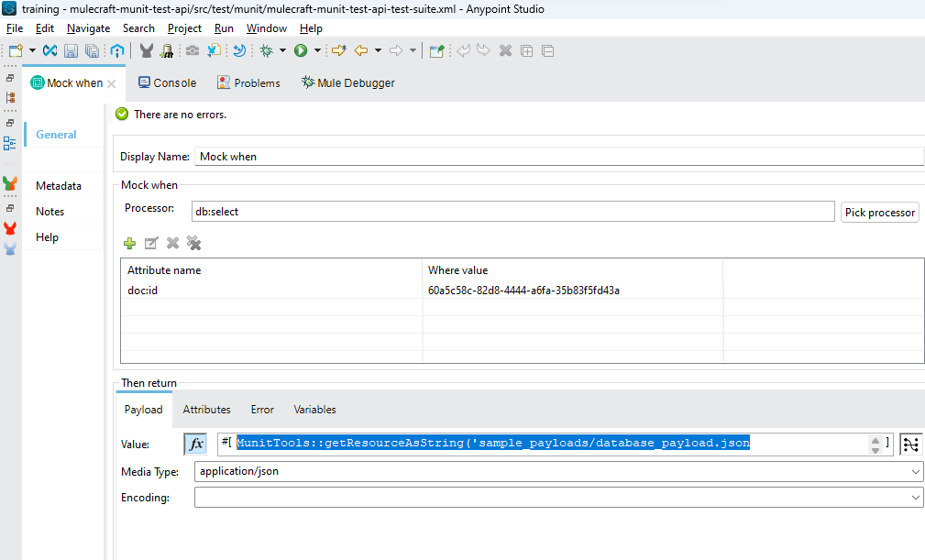Click the Value field stepper arrows
The height and width of the screenshot is (560, 925).
click(x=875, y=444)
